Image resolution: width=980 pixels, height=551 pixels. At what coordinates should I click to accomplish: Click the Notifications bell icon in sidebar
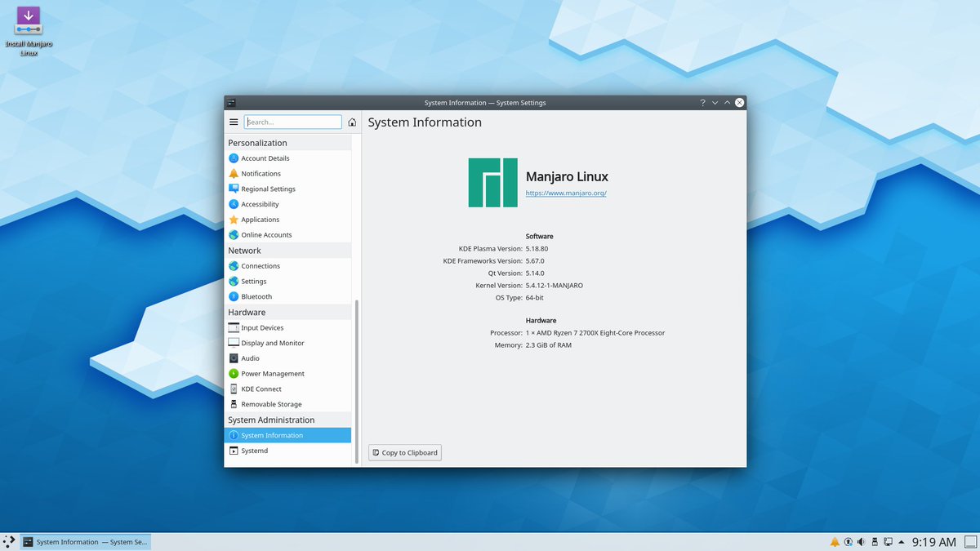coord(234,174)
